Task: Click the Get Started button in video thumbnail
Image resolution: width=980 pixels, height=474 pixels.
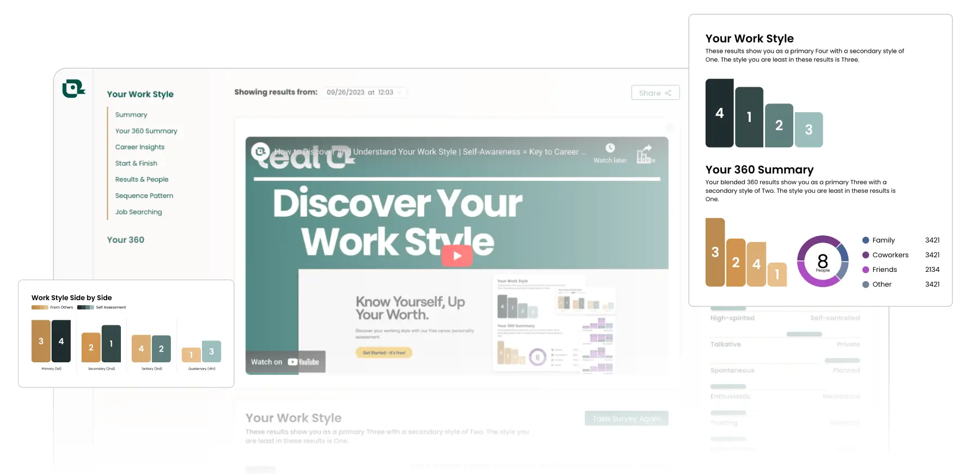Action: (x=384, y=353)
